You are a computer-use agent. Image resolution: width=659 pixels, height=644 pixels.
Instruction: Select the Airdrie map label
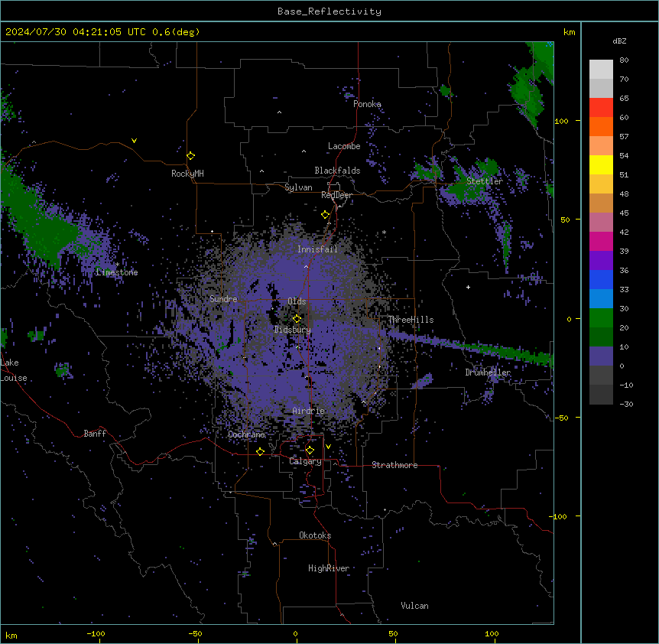coord(309,411)
